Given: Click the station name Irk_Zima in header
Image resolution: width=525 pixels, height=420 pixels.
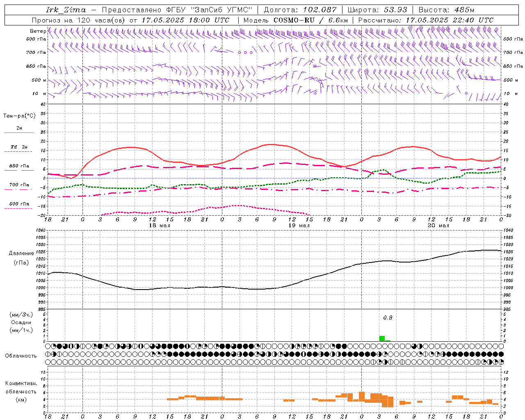Looking at the screenshot, I should click(66, 10).
